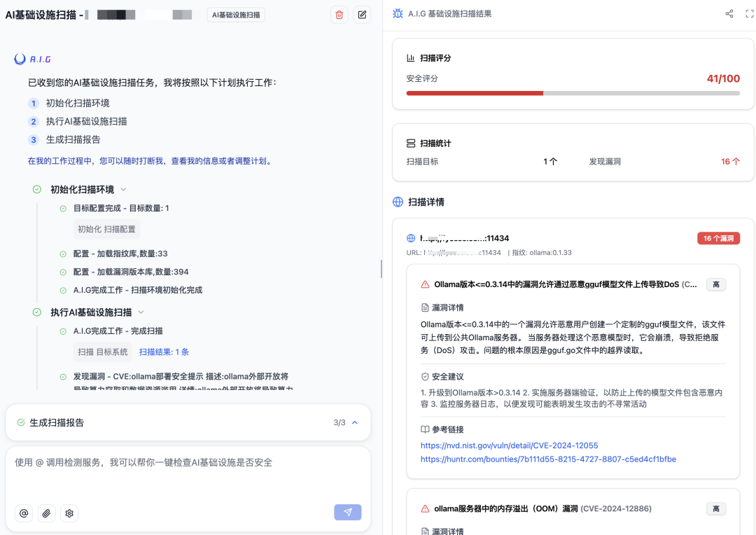Click plan step 2 执行AI基础设施扫描
The image size is (756, 535).
[x=77, y=122]
